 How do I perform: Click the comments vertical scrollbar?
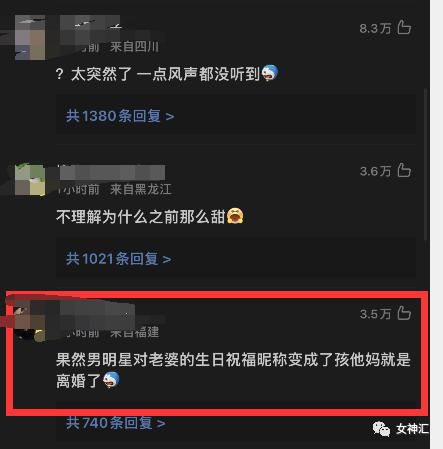point(425,164)
